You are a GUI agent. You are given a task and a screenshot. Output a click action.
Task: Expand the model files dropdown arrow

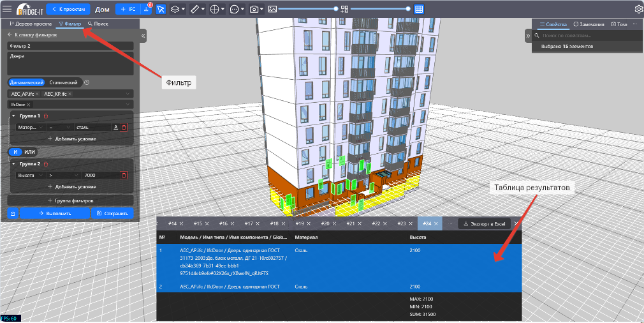pyautogui.click(x=128, y=94)
